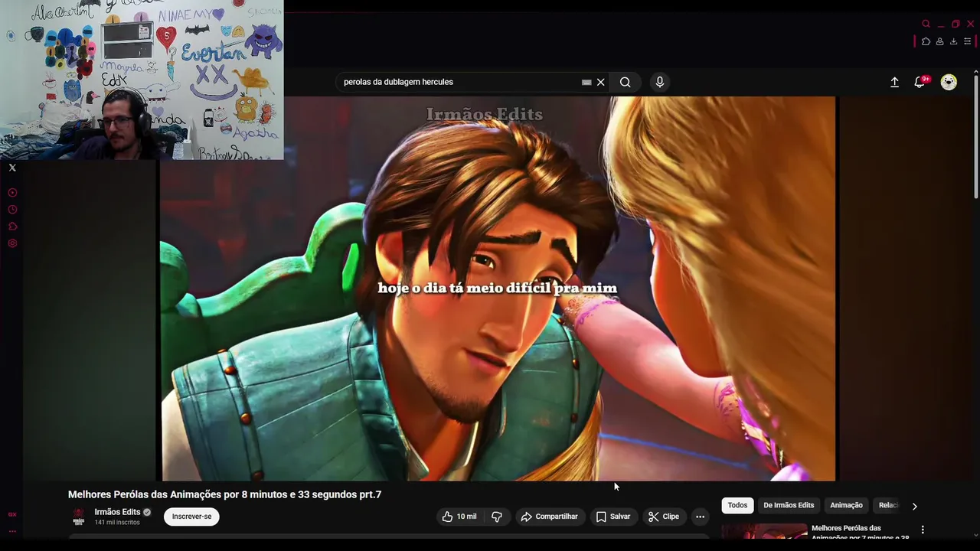Open recommended 'Melhores Perólas das Animações' title
The image size is (980, 551).
861,533
